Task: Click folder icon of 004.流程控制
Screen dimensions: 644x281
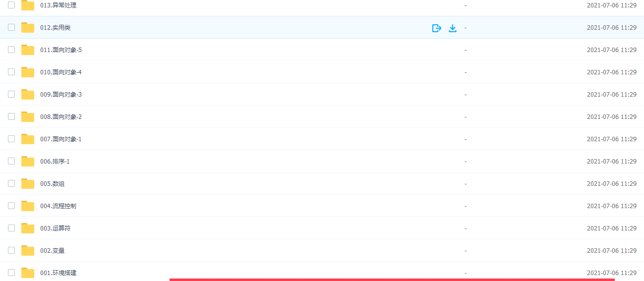Action: (x=28, y=206)
